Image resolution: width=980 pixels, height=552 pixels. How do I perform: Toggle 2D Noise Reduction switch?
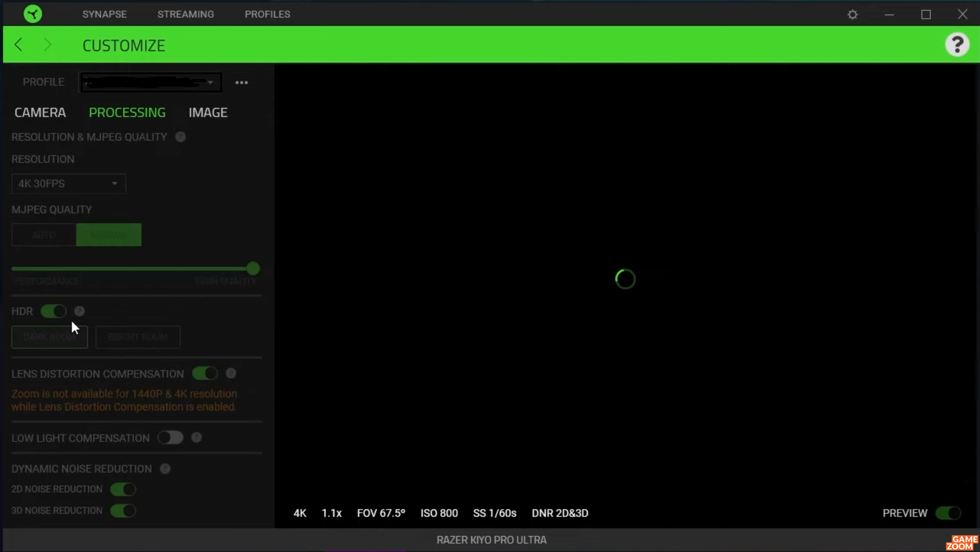coord(123,489)
